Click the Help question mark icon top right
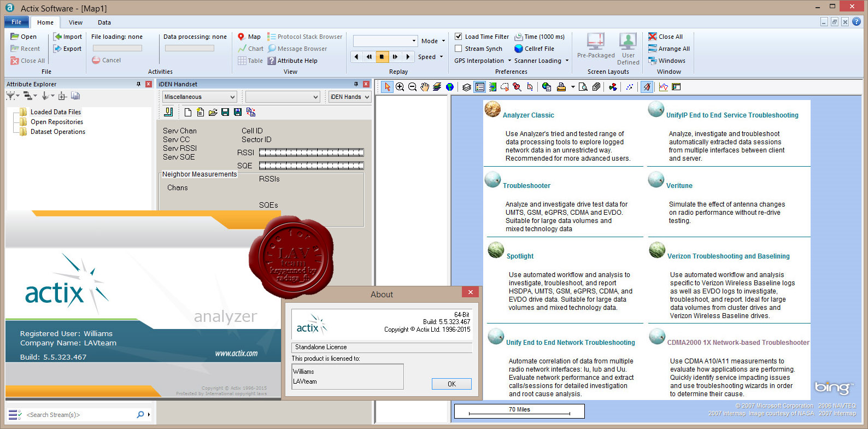Image resolution: width=868 pixels, height=429 pixels. (857, 22)
